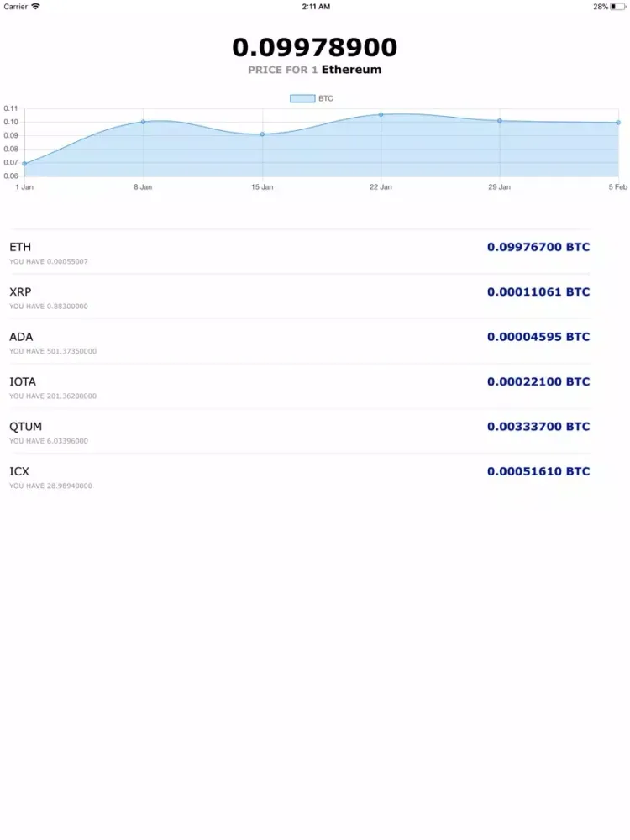Click the 29 Jan chart data point
The image size is (630, 840).
500,120
